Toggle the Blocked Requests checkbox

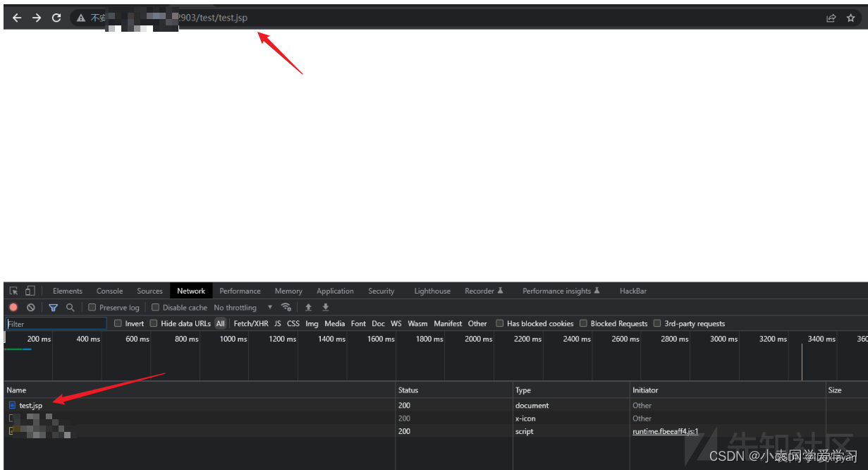tap(583, 324)
